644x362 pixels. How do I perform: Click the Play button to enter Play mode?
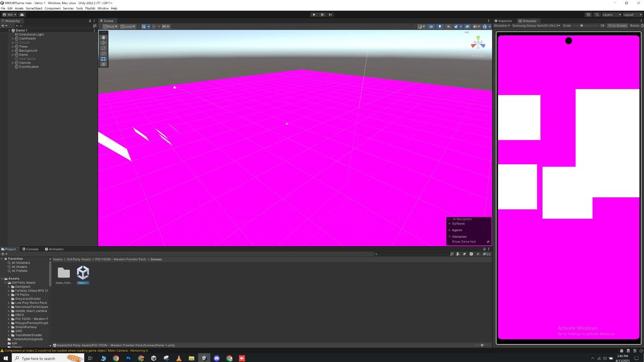click(314, 15)
